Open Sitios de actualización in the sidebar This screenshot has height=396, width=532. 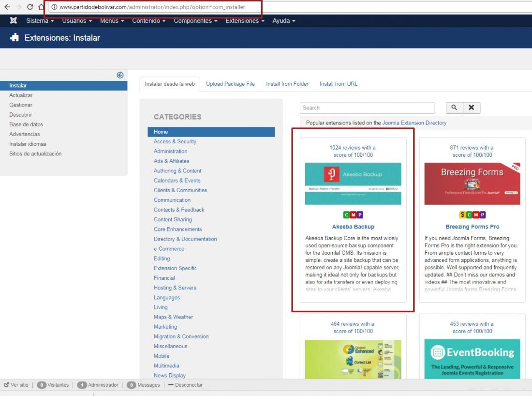35,153
